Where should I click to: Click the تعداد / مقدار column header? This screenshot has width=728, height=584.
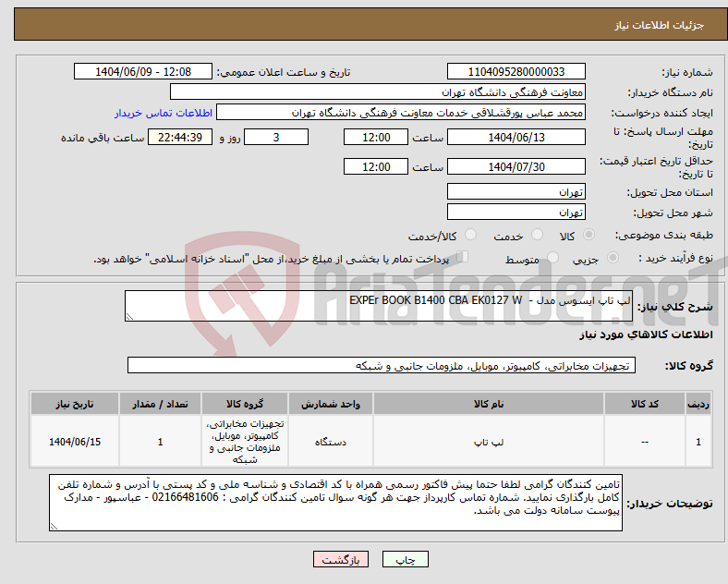pos(160,404)
